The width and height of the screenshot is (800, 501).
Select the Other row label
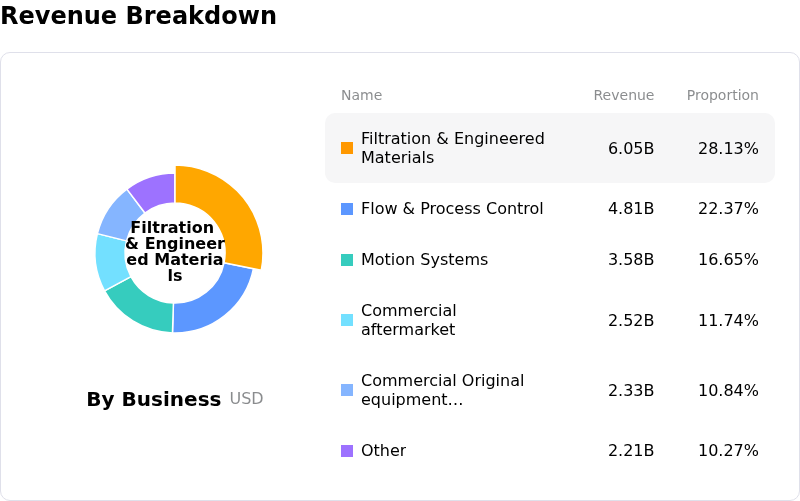(383, 450)
